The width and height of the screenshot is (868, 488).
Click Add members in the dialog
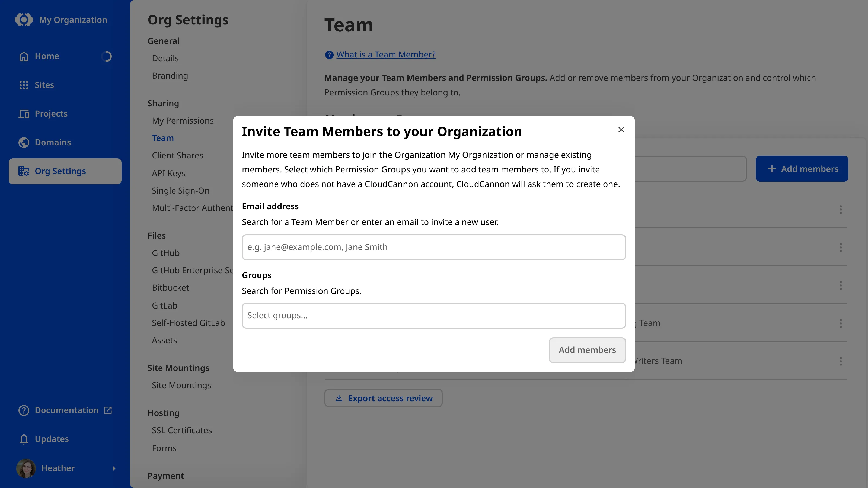pyautogui.click(x=587, y=350)
